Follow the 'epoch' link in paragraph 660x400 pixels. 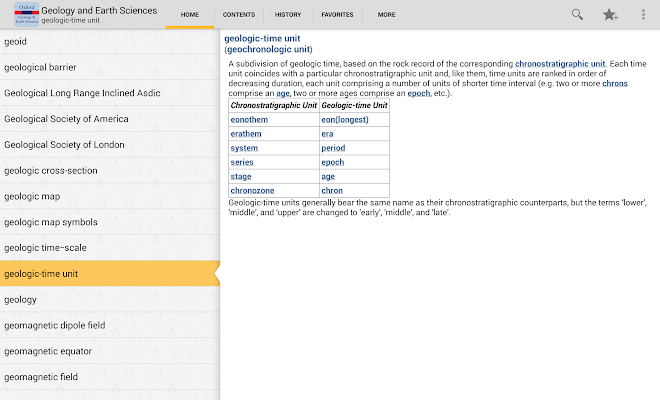pos(419,93)
